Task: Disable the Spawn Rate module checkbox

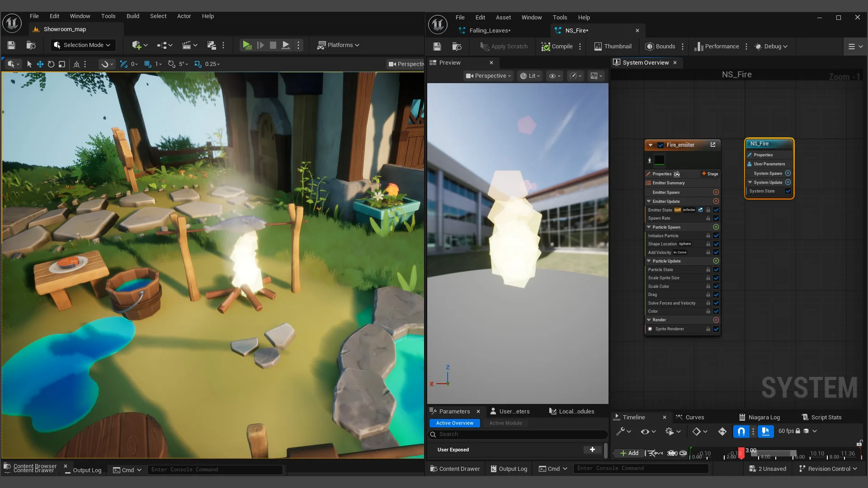Action: (716, 218)
